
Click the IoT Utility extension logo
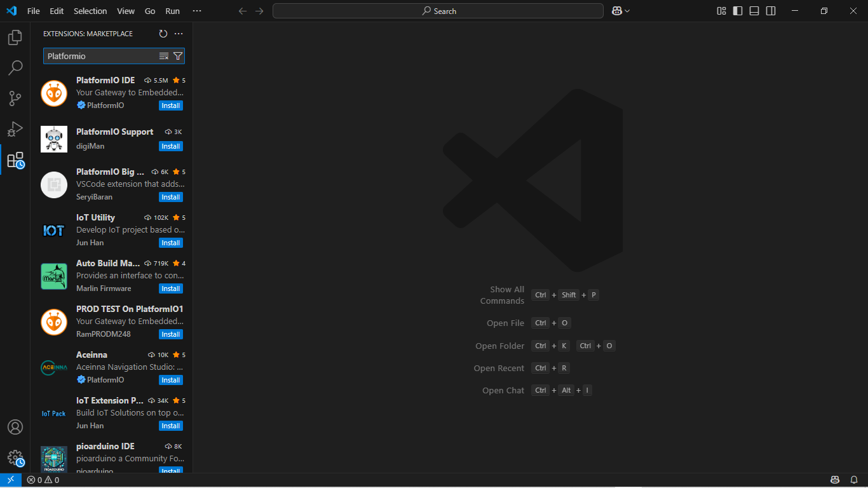tap(54, 231)
